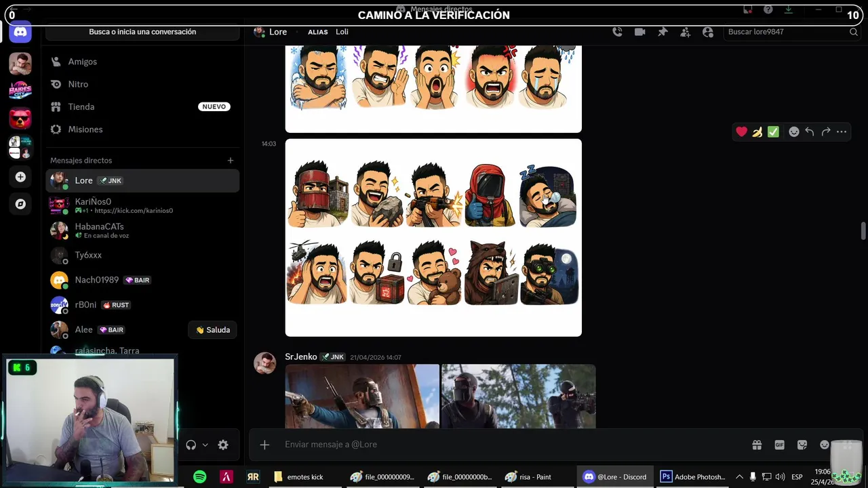Open the Nach01989 direct message

[x=142, y=280]
